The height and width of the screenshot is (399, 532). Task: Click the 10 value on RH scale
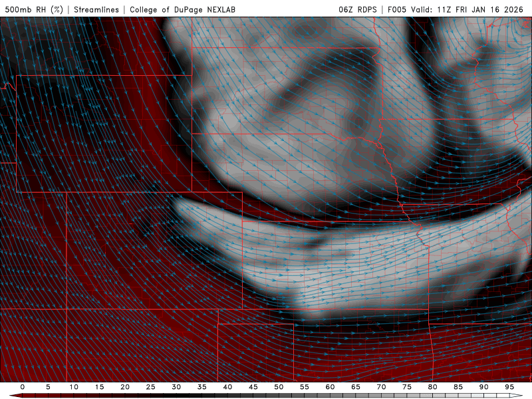coord(74,387)
